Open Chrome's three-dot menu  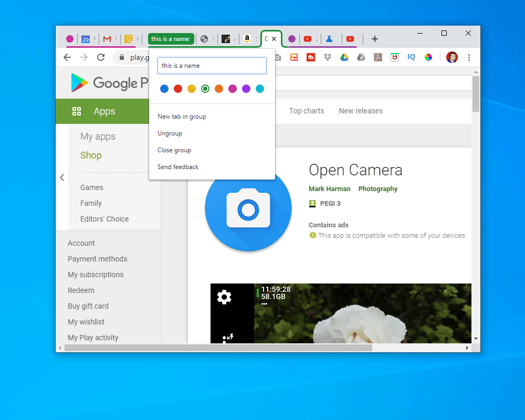click(469, 58)
